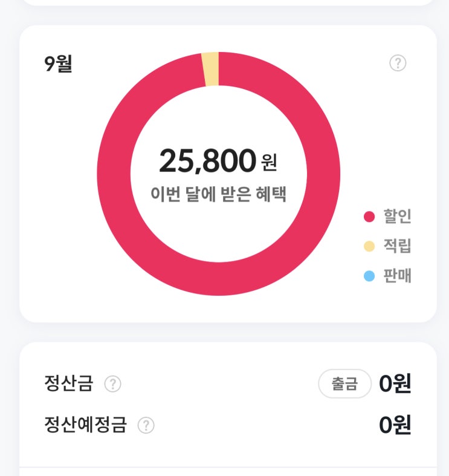Select the red 할인 legend dot
The width and height of the screenshot is (449, 476).
[369, 217]
